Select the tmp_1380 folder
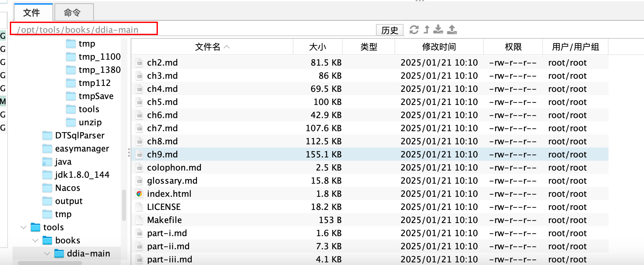 click(x=99, y=70)
